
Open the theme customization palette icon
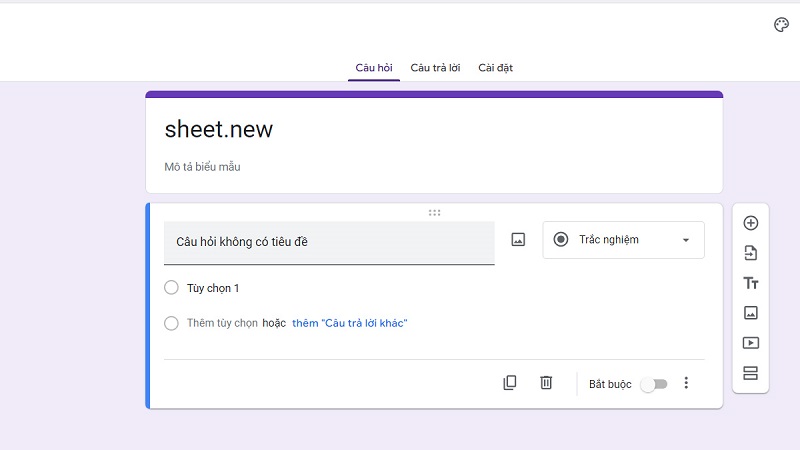click(781, 24)
